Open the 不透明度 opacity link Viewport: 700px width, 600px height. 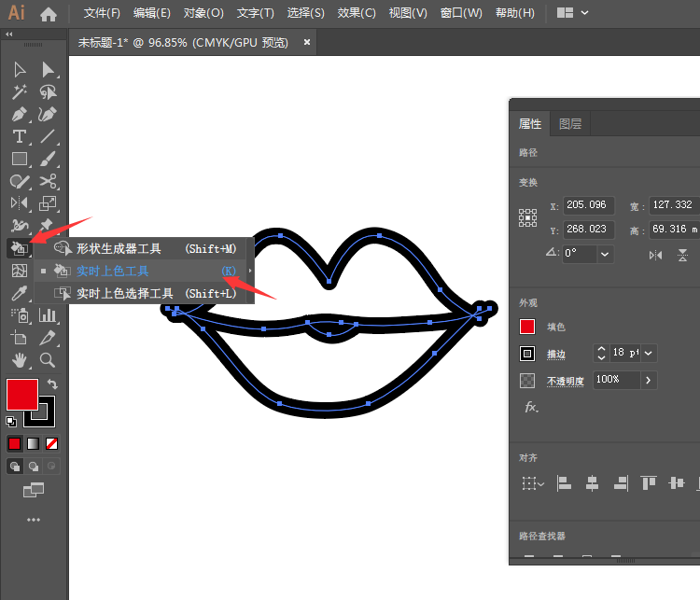[566, 381]
